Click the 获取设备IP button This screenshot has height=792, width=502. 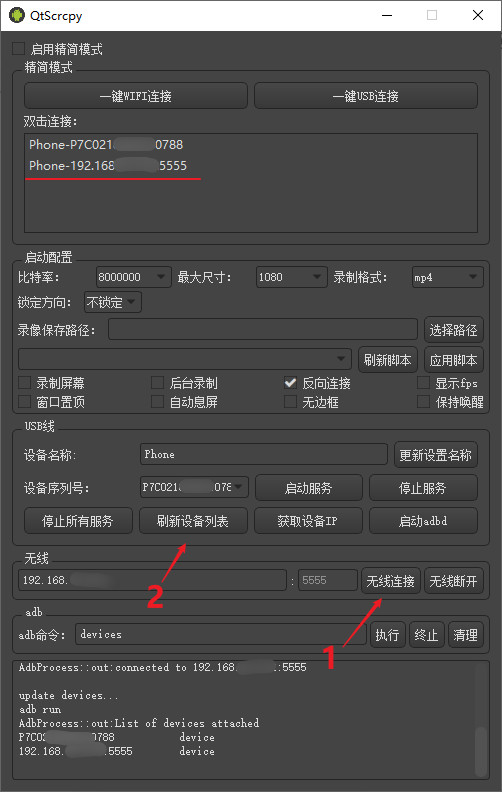coord(308,521)
